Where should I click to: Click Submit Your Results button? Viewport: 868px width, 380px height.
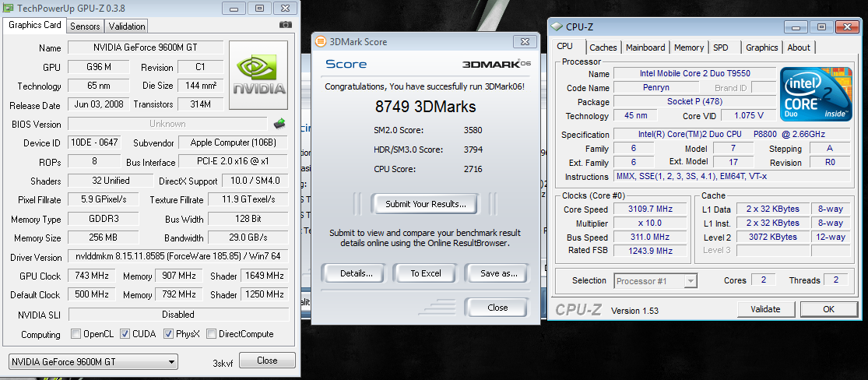pos(426,204)
